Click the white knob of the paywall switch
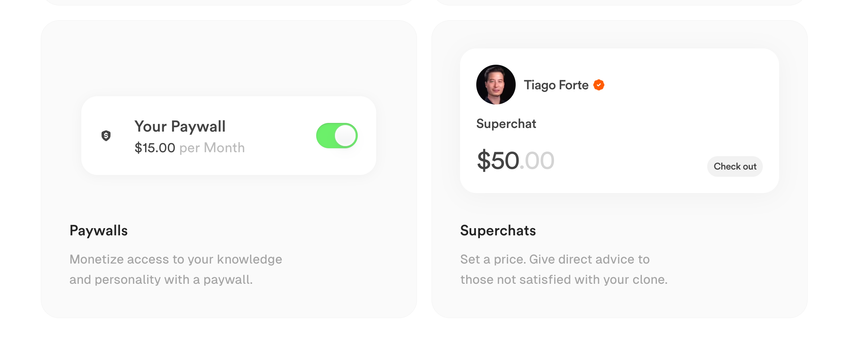 pos(345,136)
